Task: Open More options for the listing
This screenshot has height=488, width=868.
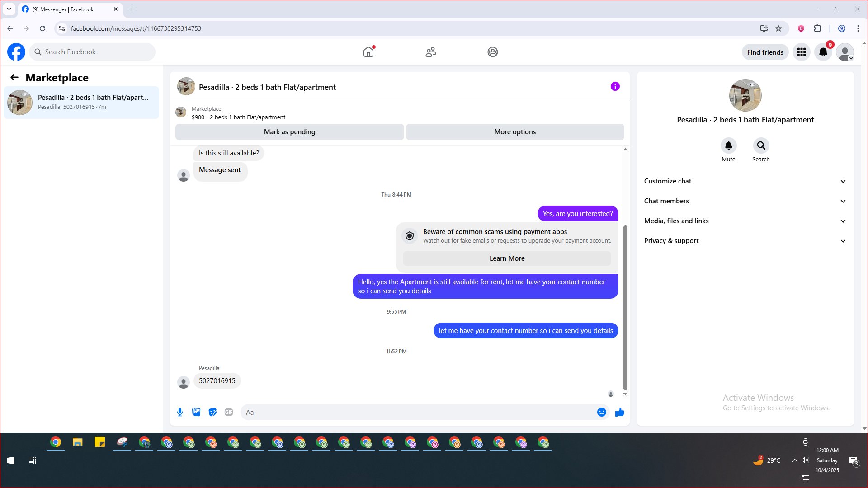Action: (x=515, y=132)
